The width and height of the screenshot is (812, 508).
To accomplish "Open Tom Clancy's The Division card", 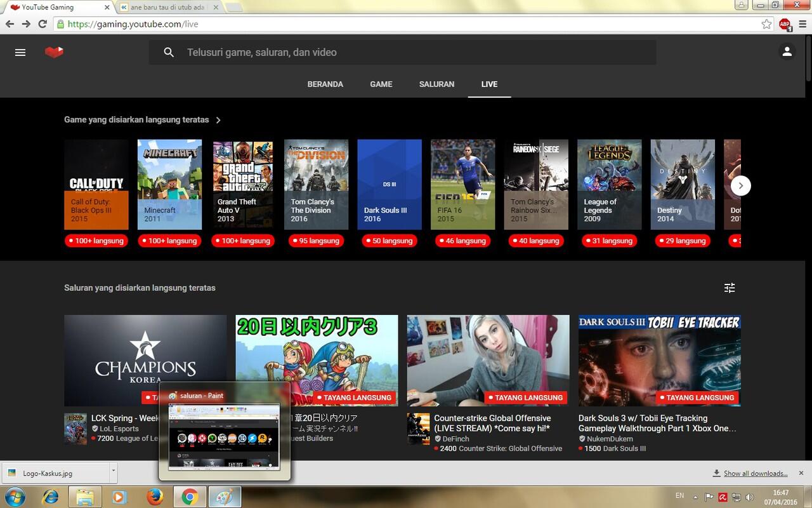I will point(316,185).
